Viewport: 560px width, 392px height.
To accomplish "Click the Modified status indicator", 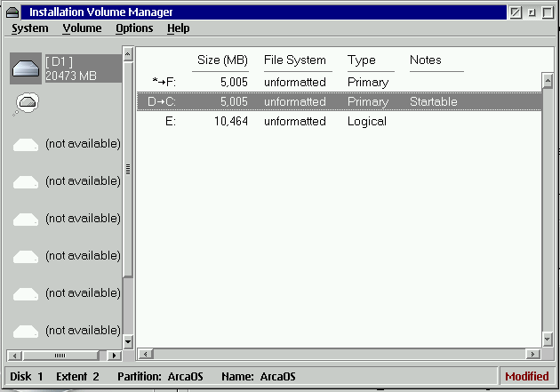I will (x=527, y=377).
